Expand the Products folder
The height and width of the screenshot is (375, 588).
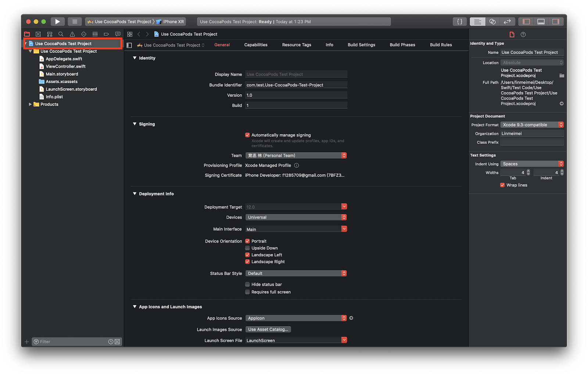(x=30, y=104)
